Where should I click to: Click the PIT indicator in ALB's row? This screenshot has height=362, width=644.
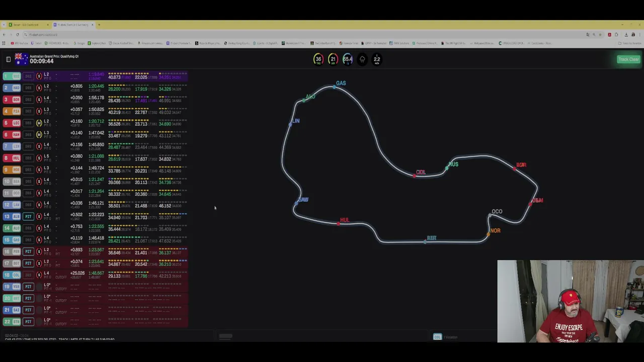coord(28,217)
